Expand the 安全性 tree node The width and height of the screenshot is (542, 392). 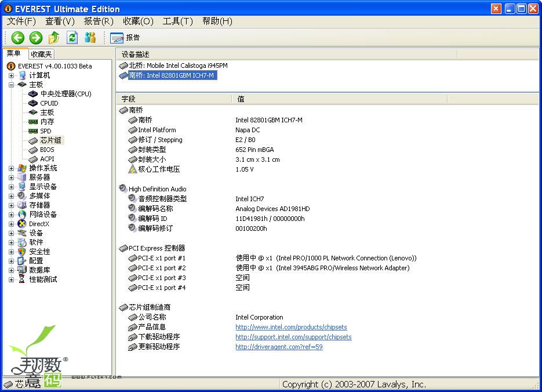pyautogui.click(x=12, y=252)
